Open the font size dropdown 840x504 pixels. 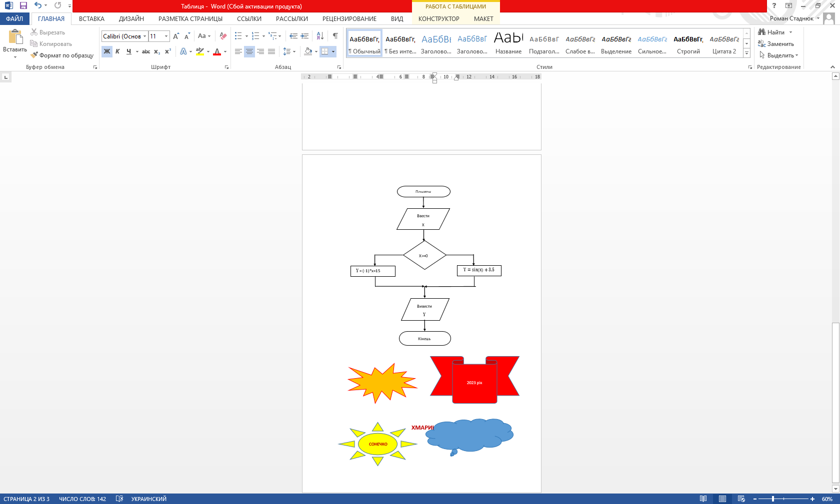click(166, 36)
